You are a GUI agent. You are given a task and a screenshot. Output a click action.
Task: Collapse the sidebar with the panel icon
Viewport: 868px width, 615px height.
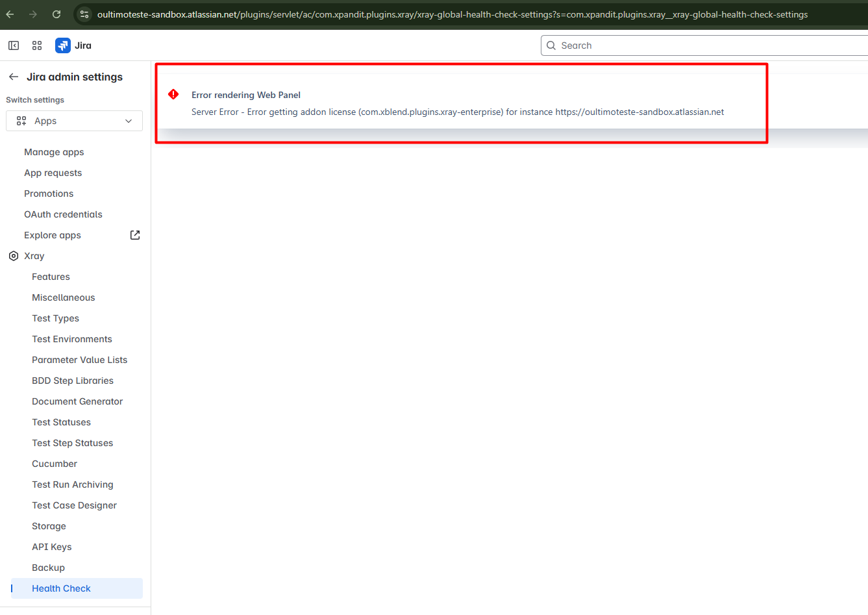click(14, 45)
